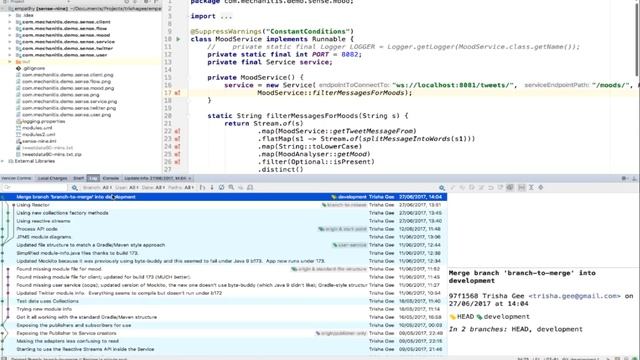Image resolution: width=640 pixels, height=360 pixels.
Task: Click lambda gutter icon on line 26
Action: pos(177,162)
